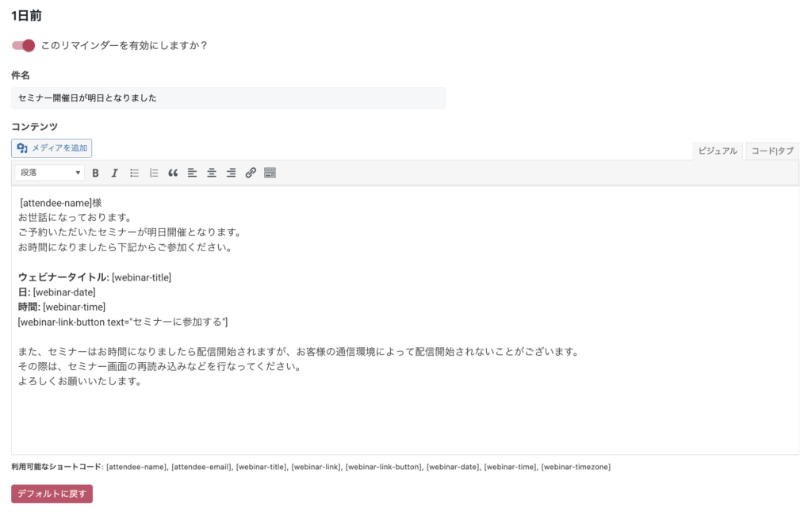Switch to the ビジュアル tab

pos(717,151)
